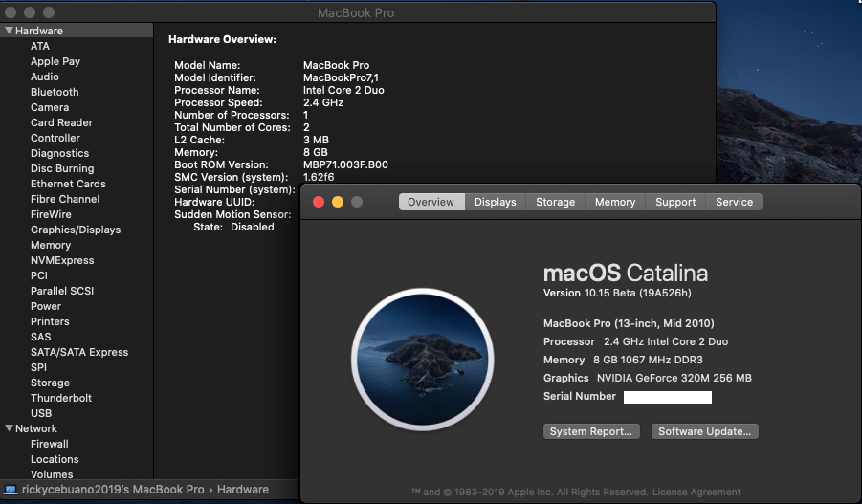862x504 pixels.
Task: Click the Hardware Overview heading
Action: [222, 39]
